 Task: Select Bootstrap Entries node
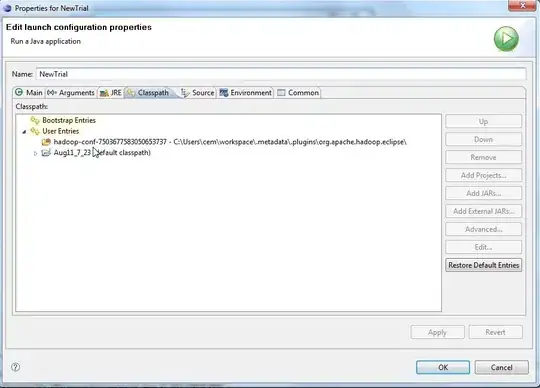(x=69, y=120)
